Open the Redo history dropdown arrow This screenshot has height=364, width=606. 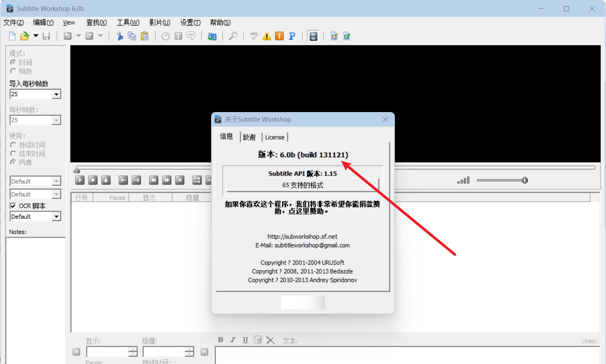pyautogui.click(x=100, y=36)
